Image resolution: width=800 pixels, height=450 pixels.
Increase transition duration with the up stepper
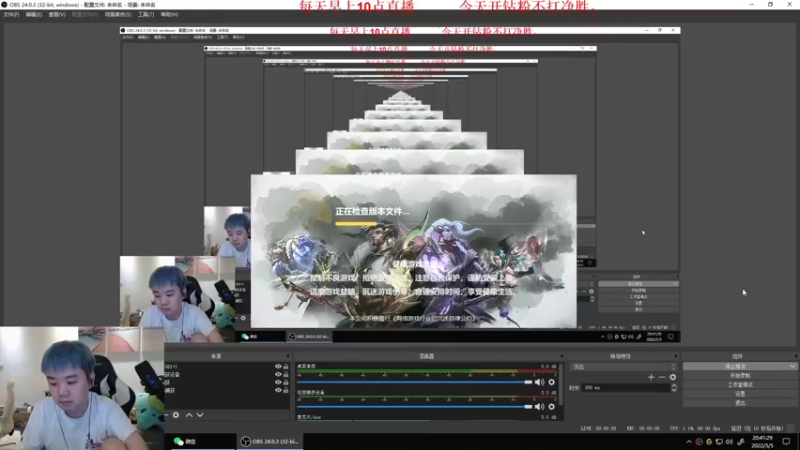point(674,386)
